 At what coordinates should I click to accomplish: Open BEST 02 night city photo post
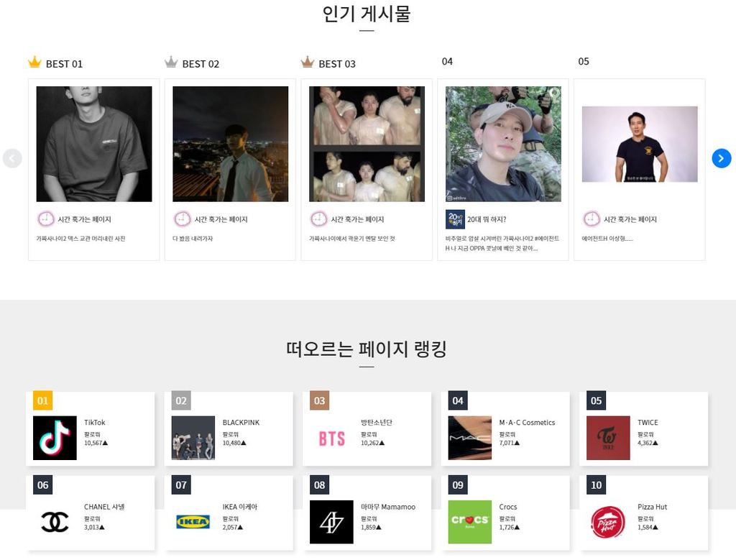tap(231, 144)
